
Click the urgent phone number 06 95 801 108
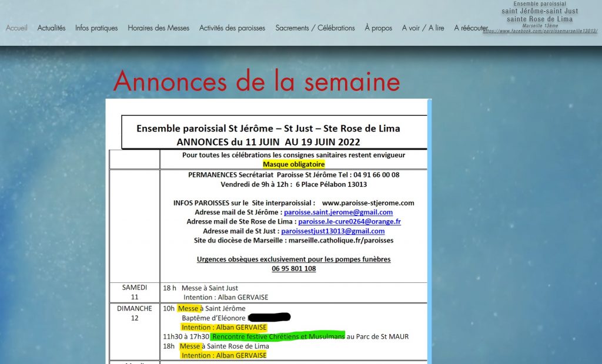click(x=293, y=268)
